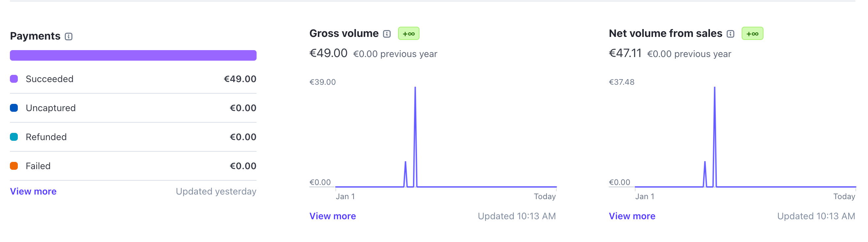
Task: Click the purple payments progress bar
Action: 133,55
